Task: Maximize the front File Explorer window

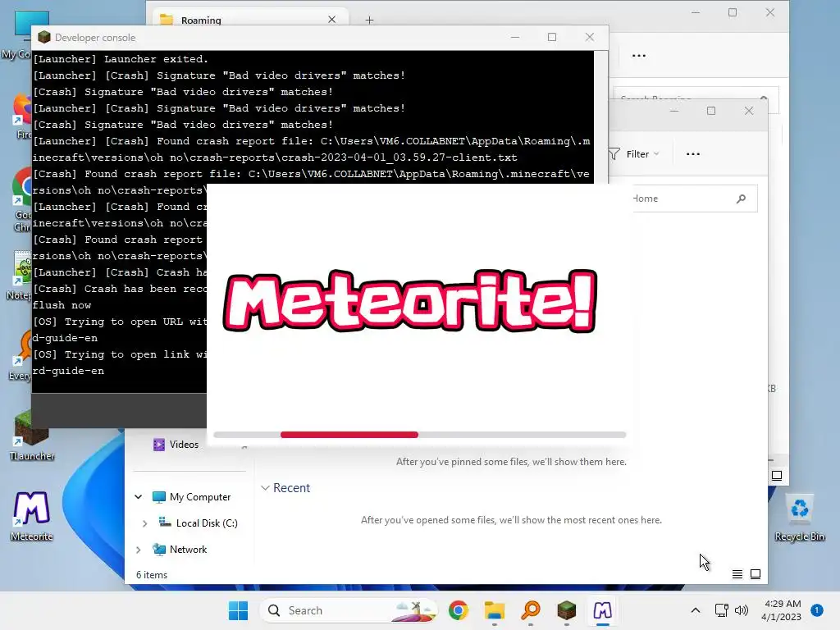Action: click(x=711, y=111)
